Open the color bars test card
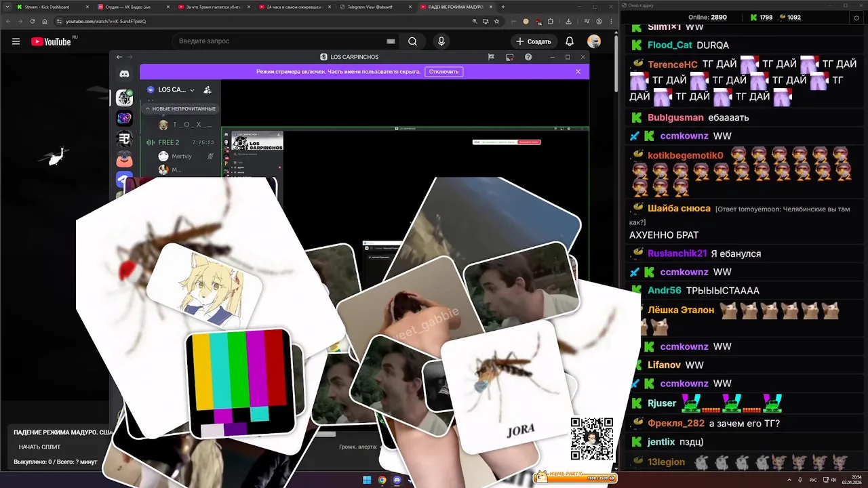Screen dimensions: 868x488 pyautogui.click(x=240, y=383)
